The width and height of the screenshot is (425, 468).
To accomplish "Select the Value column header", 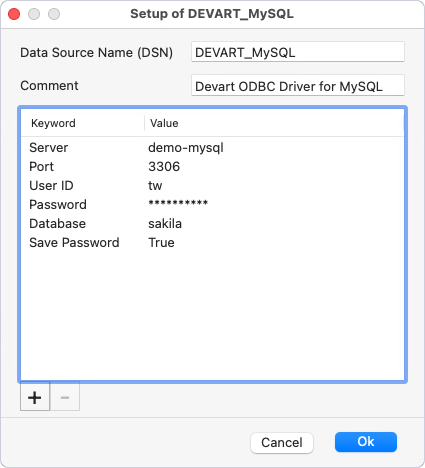I will click(x=164, y=123).
